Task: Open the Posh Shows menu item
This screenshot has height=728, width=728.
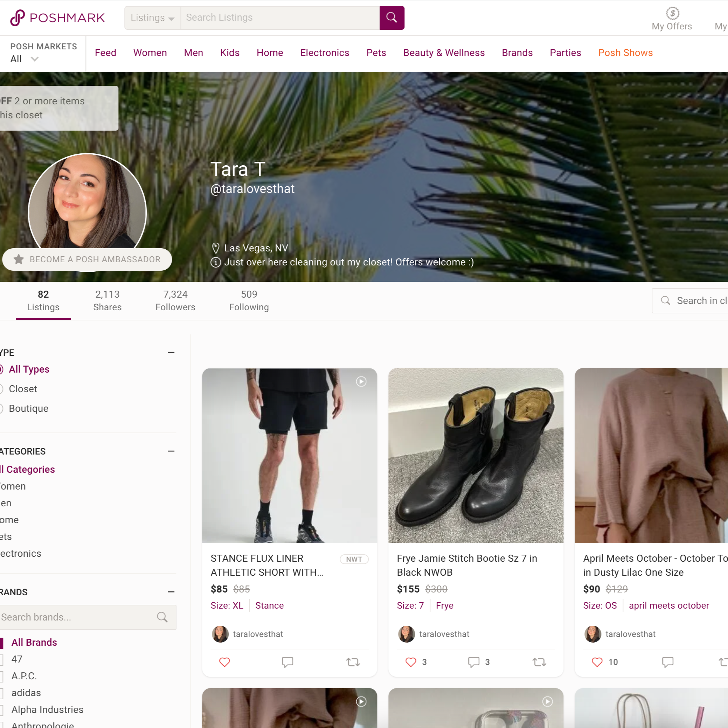Action: coord(625,53)
